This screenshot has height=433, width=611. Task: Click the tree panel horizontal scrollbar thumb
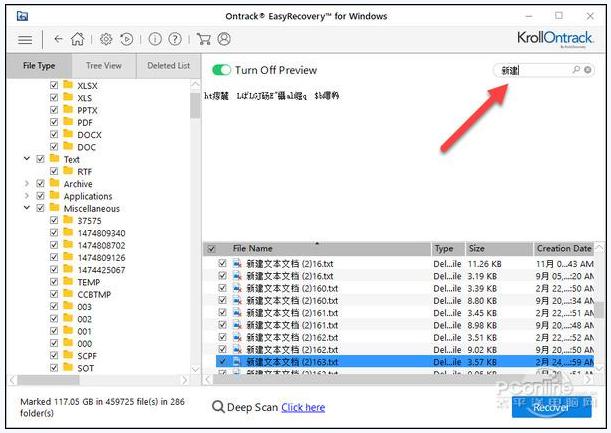point(49,380)
